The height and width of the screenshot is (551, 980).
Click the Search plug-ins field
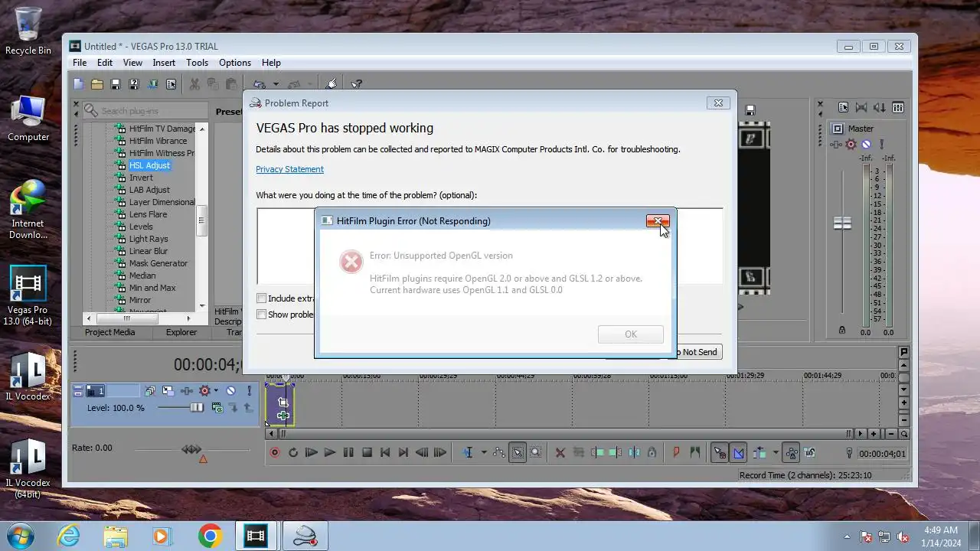tap(144, 111)
